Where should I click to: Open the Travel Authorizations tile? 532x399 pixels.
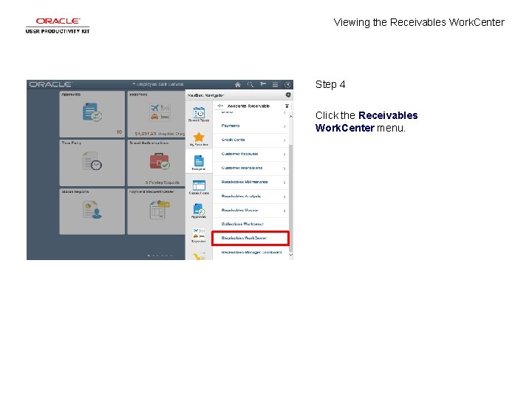[x=157, y=163]
